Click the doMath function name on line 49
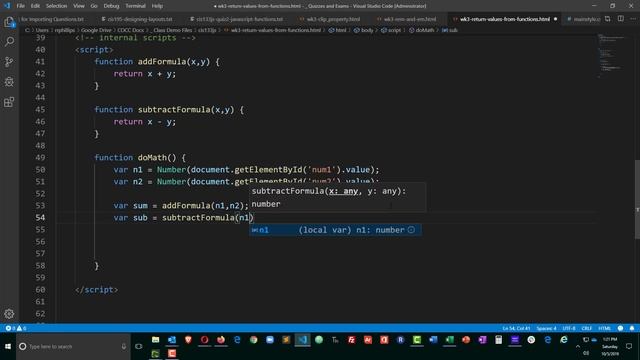The image size is (640, 360). 152,158
